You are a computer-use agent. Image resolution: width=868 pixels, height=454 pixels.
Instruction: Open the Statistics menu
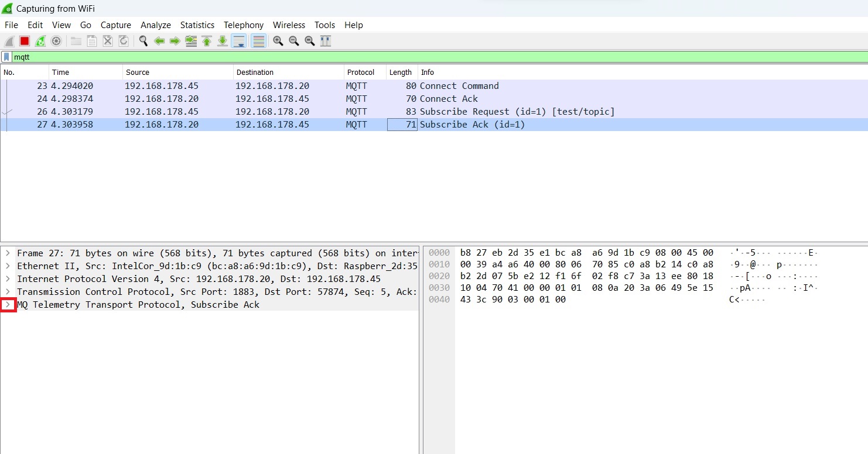(x=197, y=25)
